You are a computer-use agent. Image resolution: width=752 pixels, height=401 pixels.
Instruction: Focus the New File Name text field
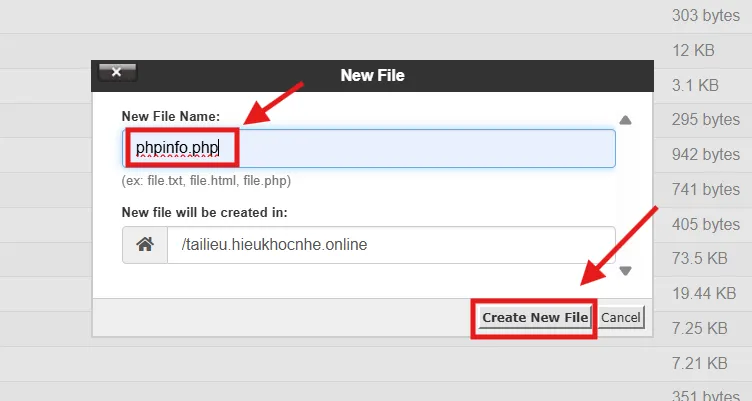[420, 150]
